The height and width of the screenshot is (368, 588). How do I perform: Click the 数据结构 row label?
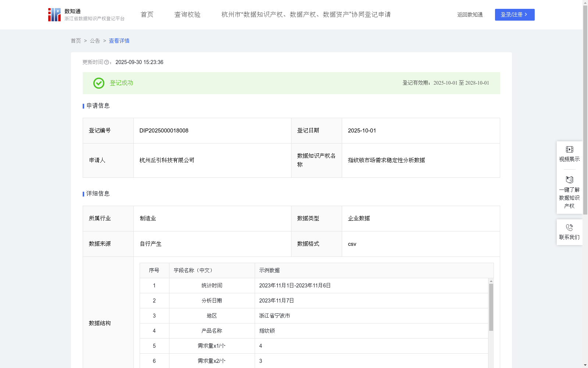pyautogui.click(x=100, y=323)
